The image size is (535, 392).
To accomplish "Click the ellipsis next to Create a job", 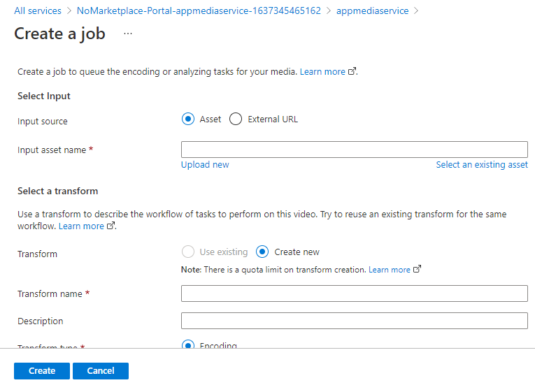I will point(128,34).
